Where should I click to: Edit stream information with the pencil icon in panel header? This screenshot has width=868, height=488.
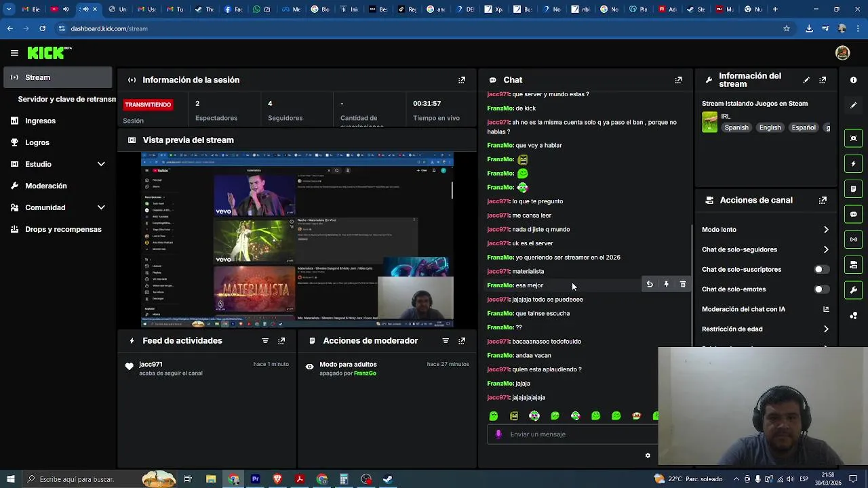806,80
